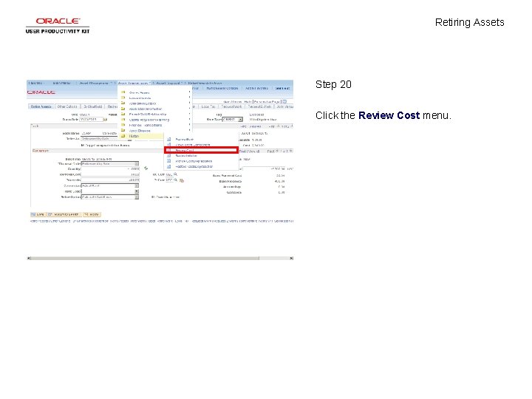The image size is (532, 399).
Task: Click the Removal Cost input field
Action: pyautogui.click(x=110, y=174)
